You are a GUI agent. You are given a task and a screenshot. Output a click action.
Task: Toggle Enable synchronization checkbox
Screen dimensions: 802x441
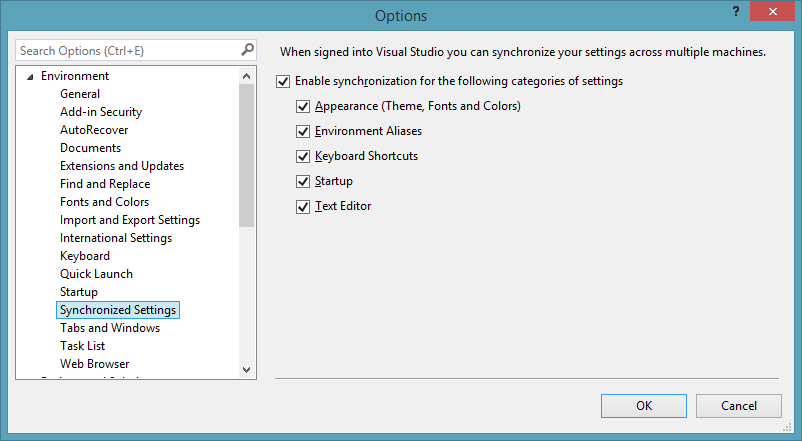coord(283,82)
